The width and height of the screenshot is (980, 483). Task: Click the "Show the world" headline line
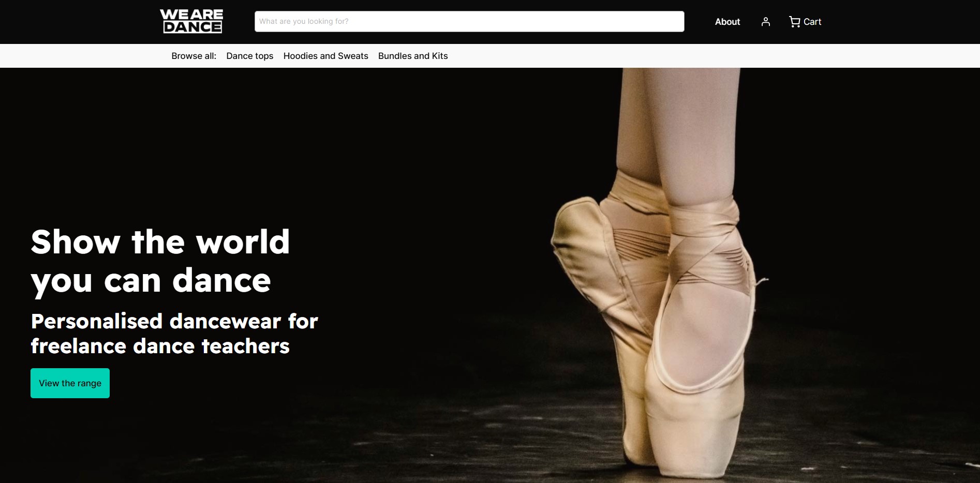160,242
